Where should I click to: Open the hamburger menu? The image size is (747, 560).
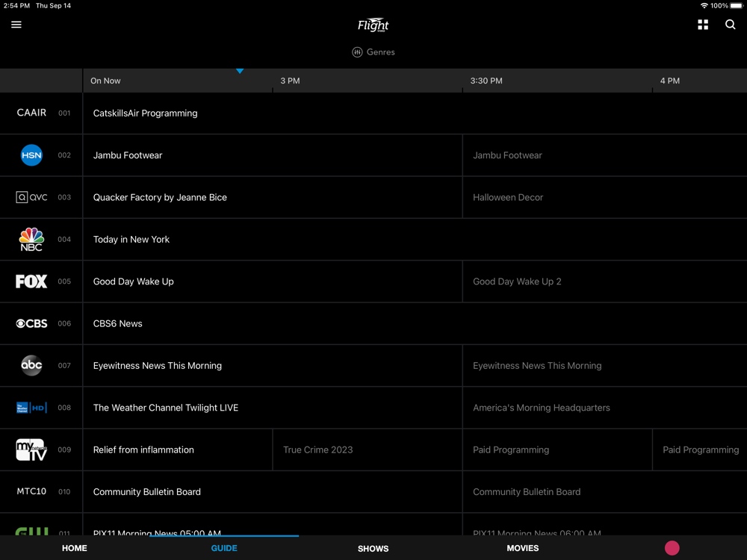(x=16, y=25)
